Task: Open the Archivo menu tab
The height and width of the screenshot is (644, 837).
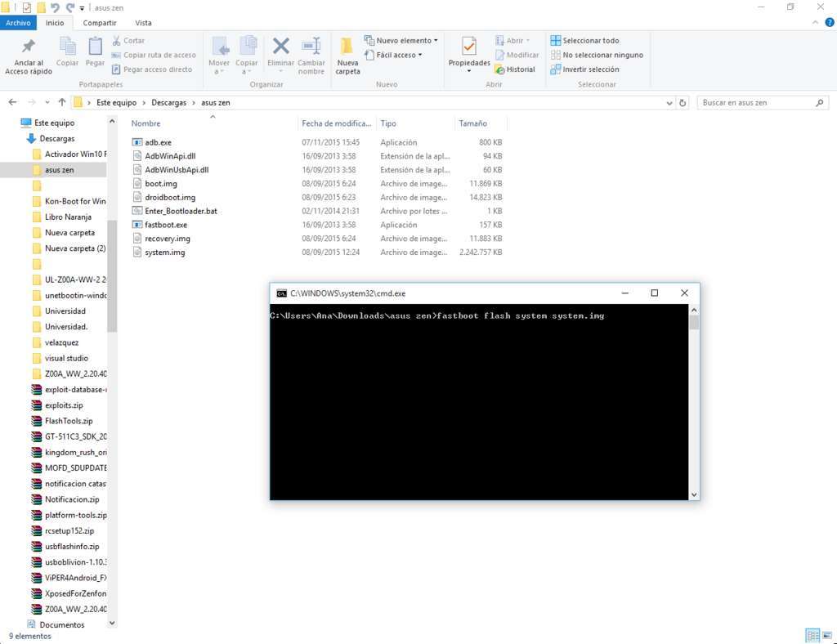Action: click(18, 23)
